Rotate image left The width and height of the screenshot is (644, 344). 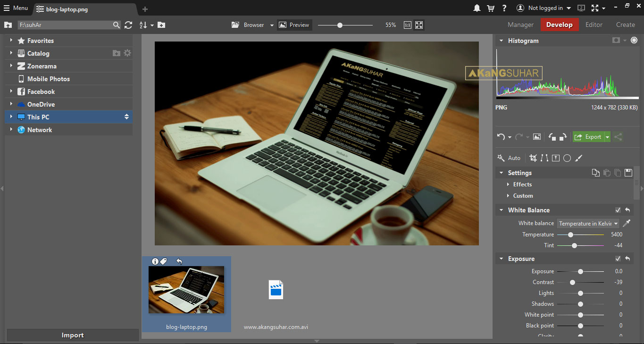pos(552,137)
